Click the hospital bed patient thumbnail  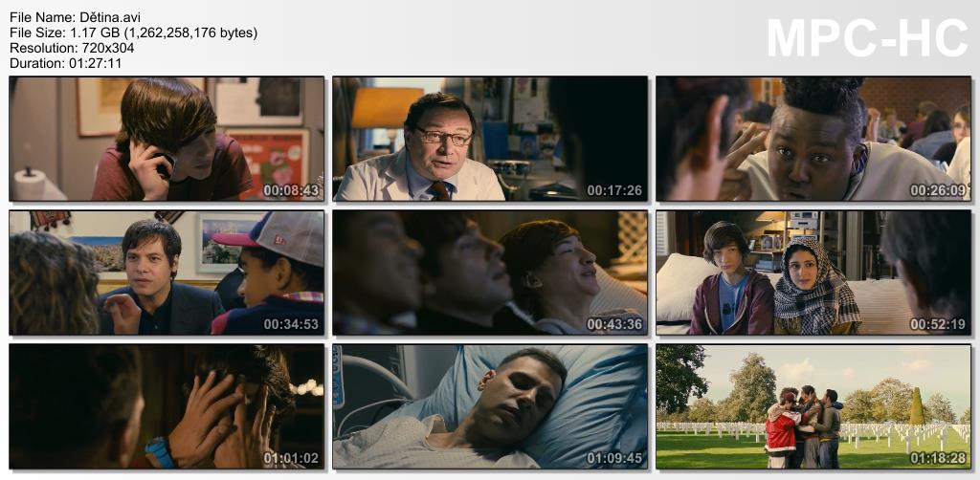tap(490, 406)
